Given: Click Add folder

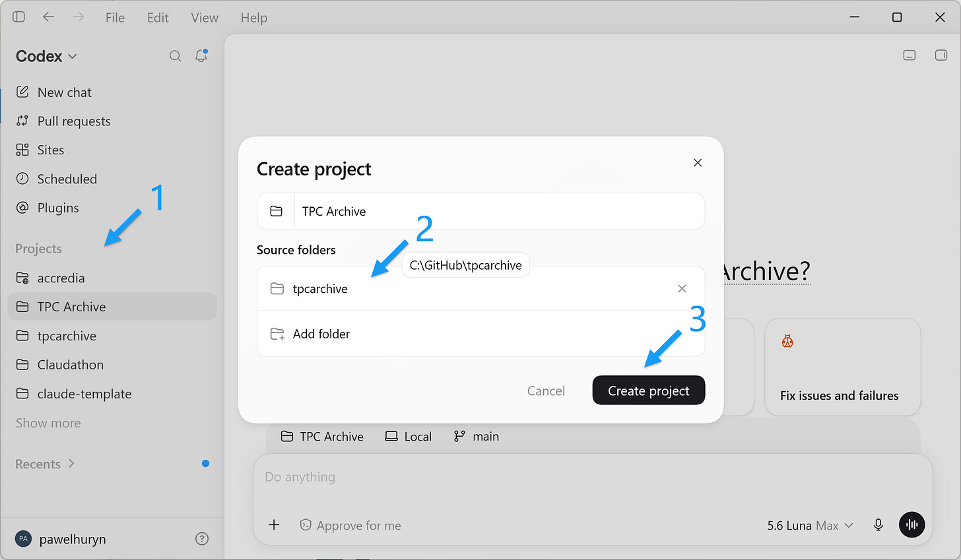Looking at the screenshot, I should (x=480, y=334).
